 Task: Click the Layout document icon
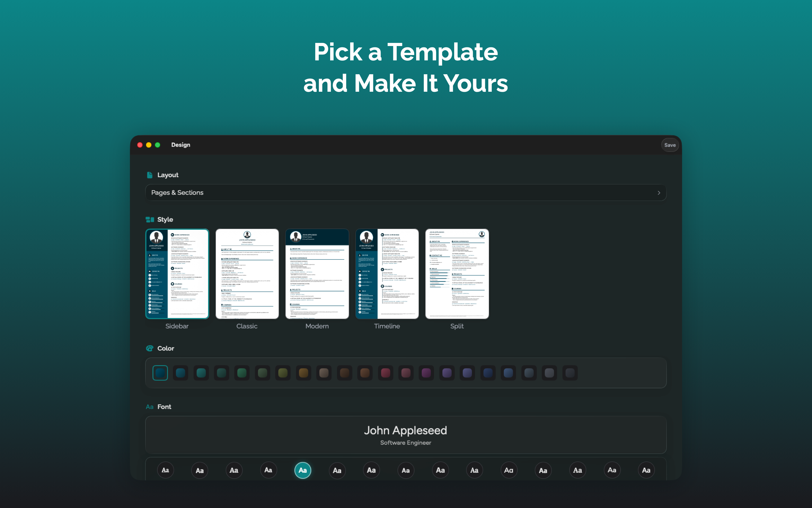pyautogui.click(x=150, y=175)
